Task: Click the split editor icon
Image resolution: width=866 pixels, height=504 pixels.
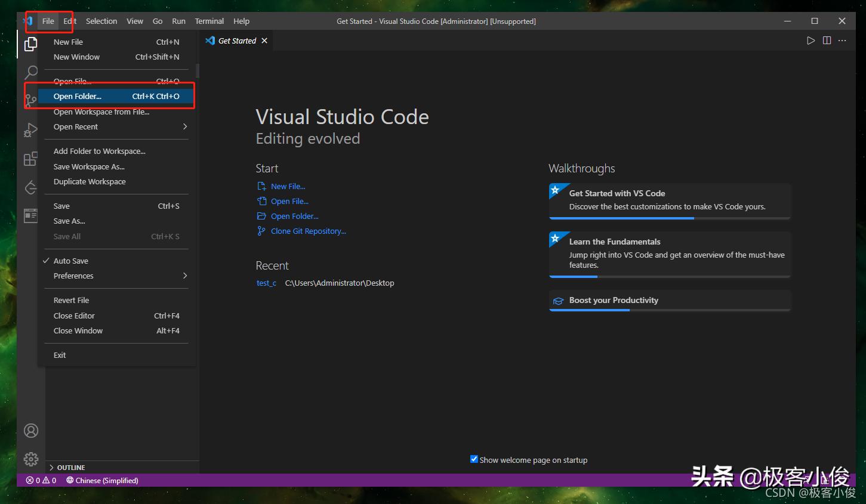Action: [827, 41]
